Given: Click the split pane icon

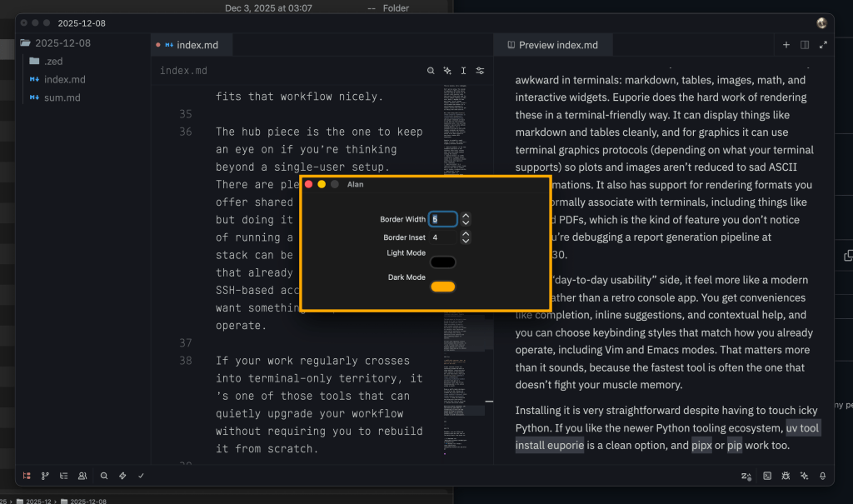Looking at the screenshot, I should [805, 45].
